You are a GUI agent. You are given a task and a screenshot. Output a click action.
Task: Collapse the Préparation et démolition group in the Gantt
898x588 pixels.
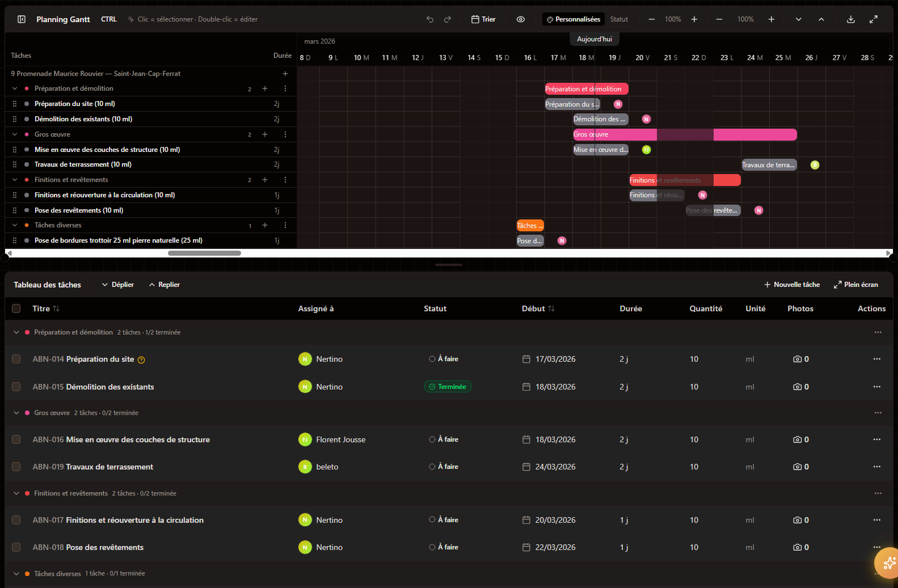[x=15, y=88]
